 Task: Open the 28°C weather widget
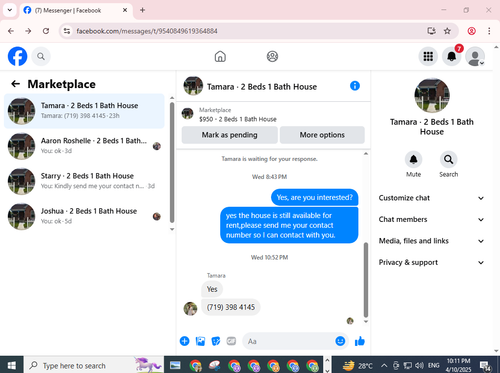coord(357,365)
